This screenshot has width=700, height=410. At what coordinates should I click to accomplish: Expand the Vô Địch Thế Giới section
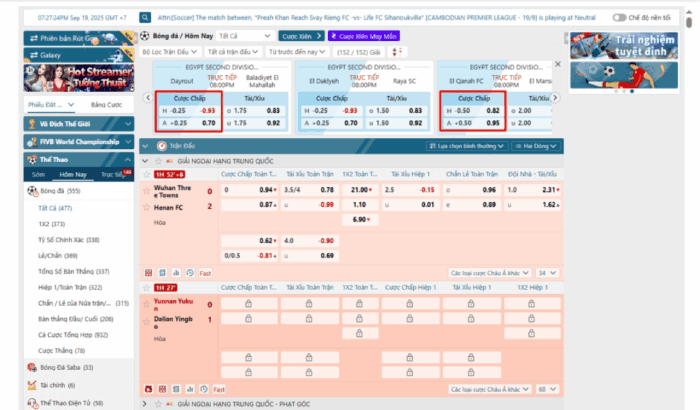pyautogui.click(x=79, y=124)
